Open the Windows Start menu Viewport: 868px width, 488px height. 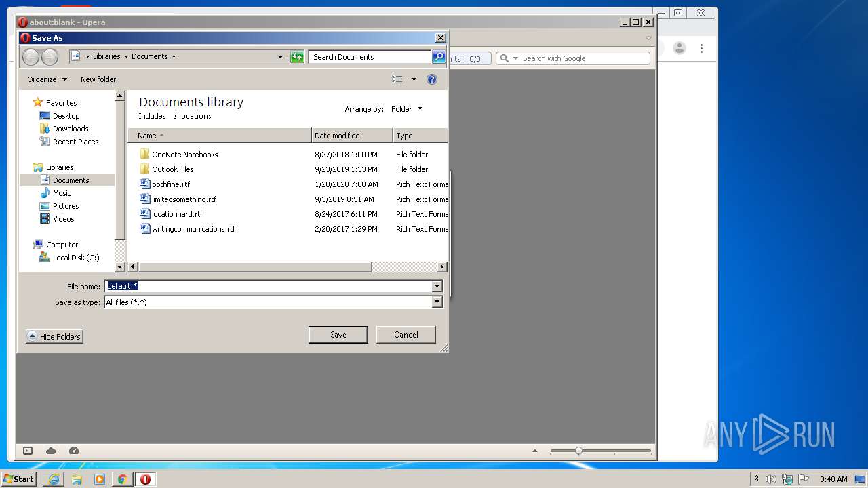coord(18,479)
